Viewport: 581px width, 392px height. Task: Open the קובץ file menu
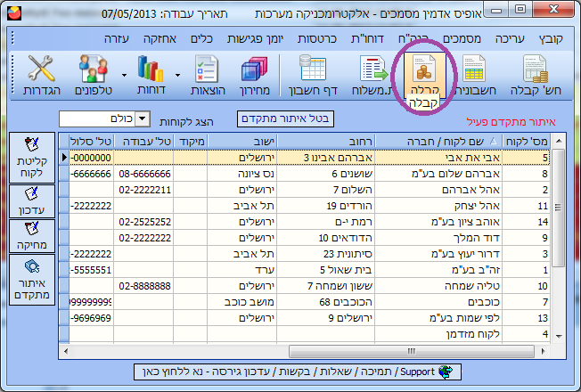click(x=551, y=38)
